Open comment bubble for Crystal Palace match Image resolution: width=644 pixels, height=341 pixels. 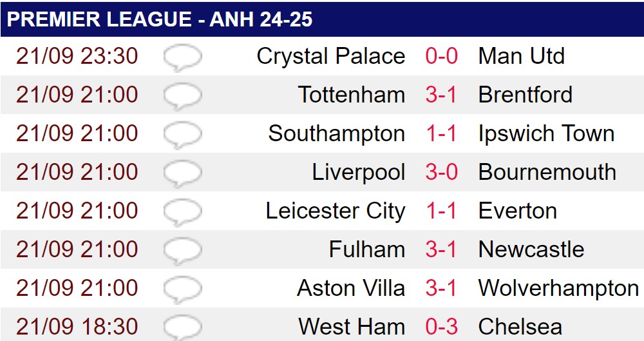[x=182, y=58]
